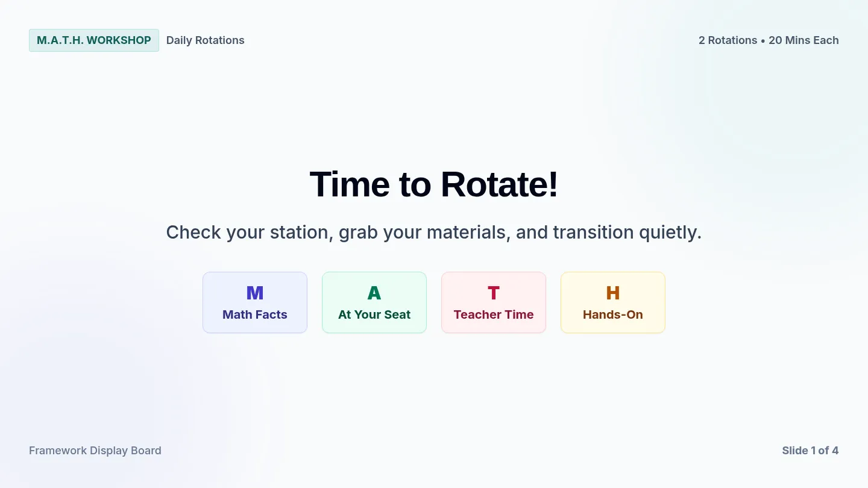Click the Framework Display Board footer text
The image size is (868, 488).
click(95, 451)
